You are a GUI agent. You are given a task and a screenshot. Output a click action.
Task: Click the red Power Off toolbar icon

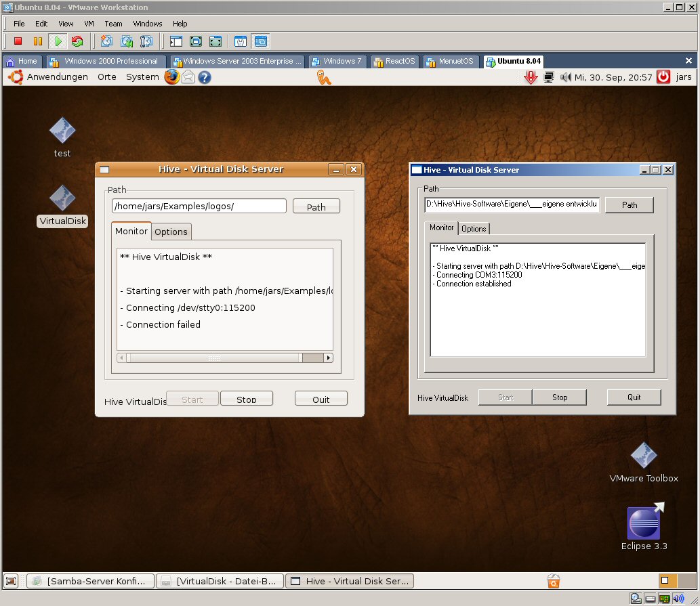tap(18, 41)
